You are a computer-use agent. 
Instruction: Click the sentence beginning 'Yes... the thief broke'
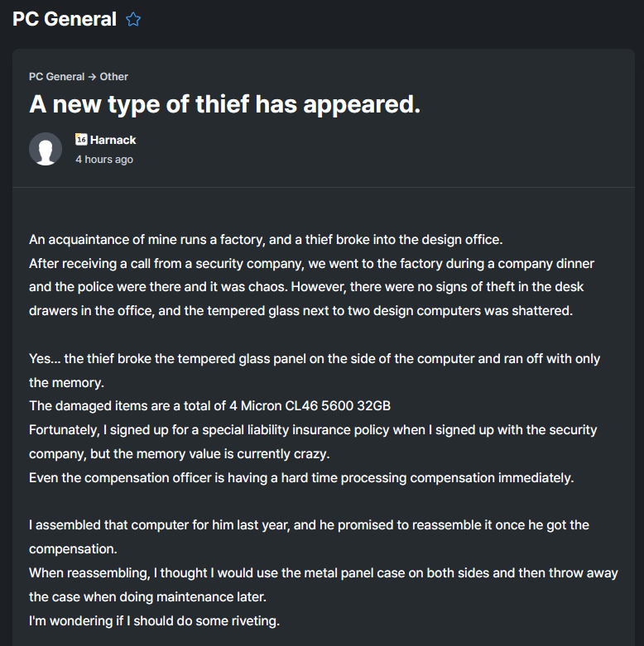(x=315, y=359)
